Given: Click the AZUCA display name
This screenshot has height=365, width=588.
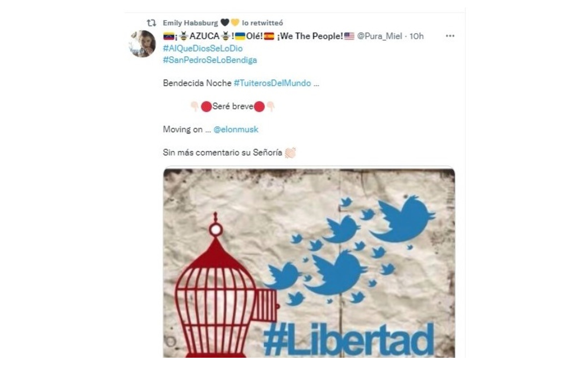Looking at the screenshot, I should (x=204, y=36).
